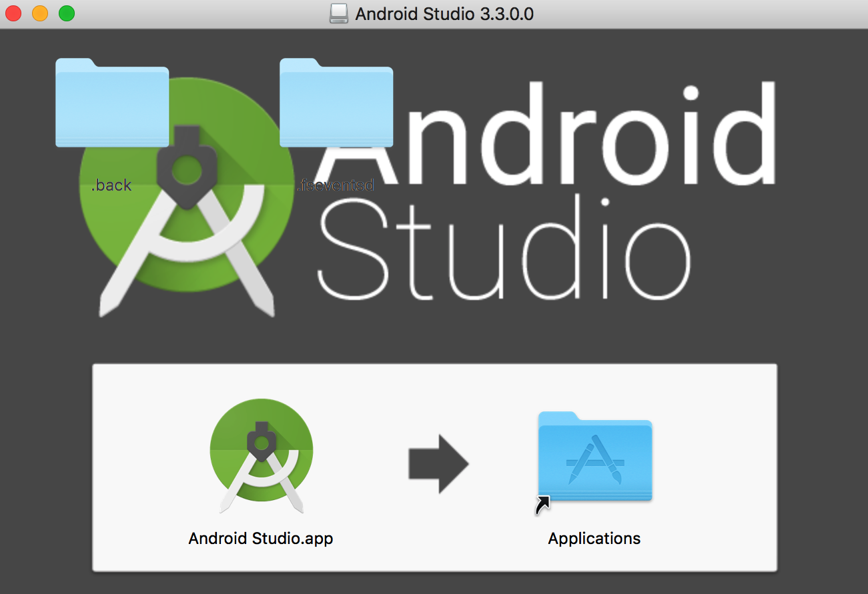Select the Android Studio.app icon
This screenshot has height=594, width=868.
[261, 455]
